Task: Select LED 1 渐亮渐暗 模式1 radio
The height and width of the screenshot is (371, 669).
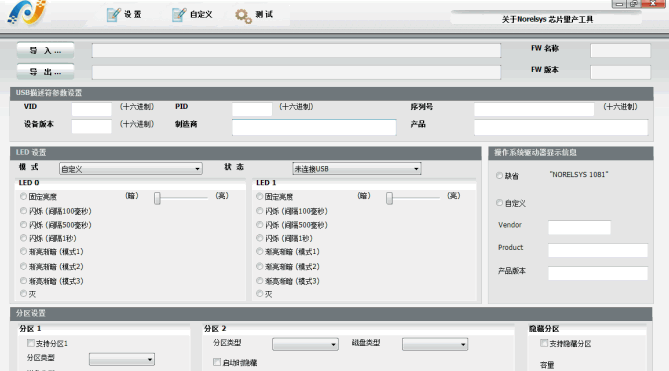Action: coord(259,252)
